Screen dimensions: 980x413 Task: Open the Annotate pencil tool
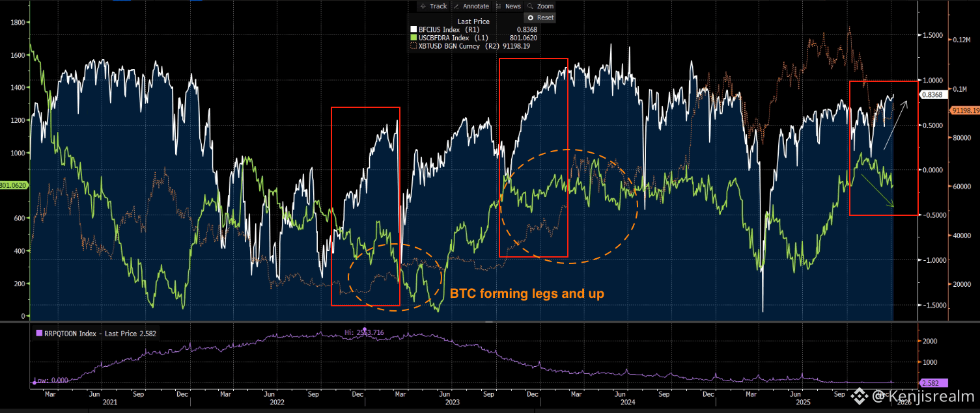click(x=471, y=6)
